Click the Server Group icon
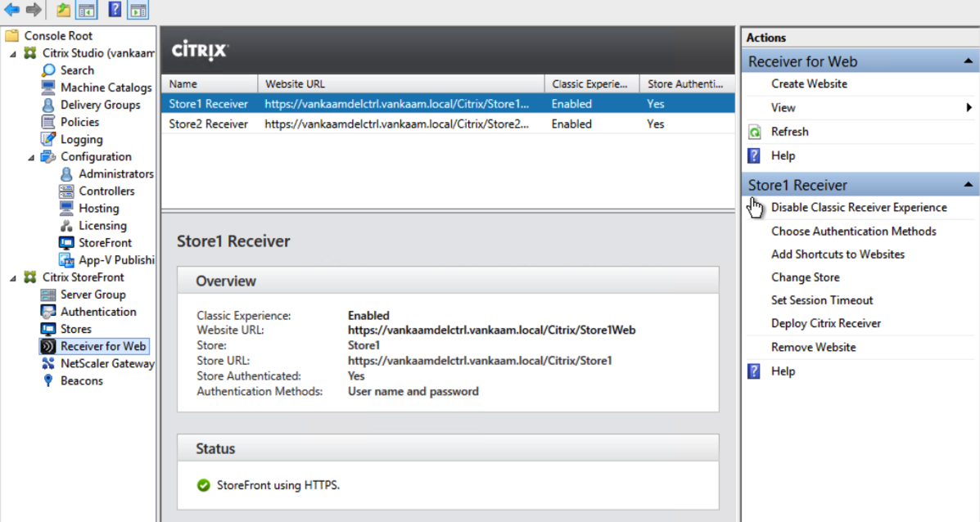 tap(48, 295)
